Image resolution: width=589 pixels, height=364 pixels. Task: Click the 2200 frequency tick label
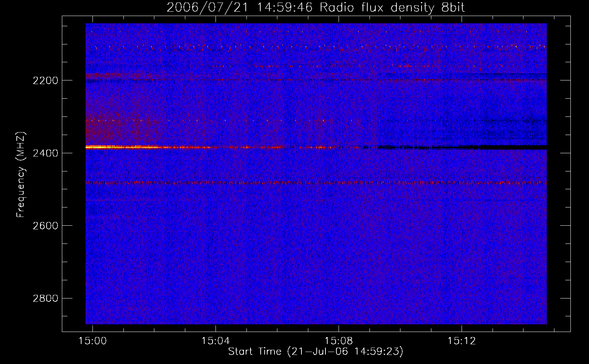[46, 80]
